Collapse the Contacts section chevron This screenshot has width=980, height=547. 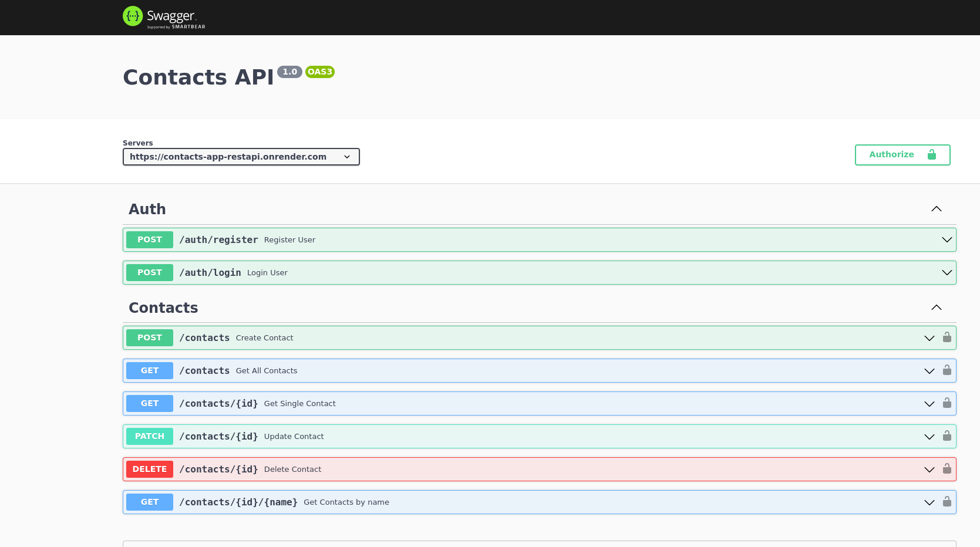click(x=937, y=308)
